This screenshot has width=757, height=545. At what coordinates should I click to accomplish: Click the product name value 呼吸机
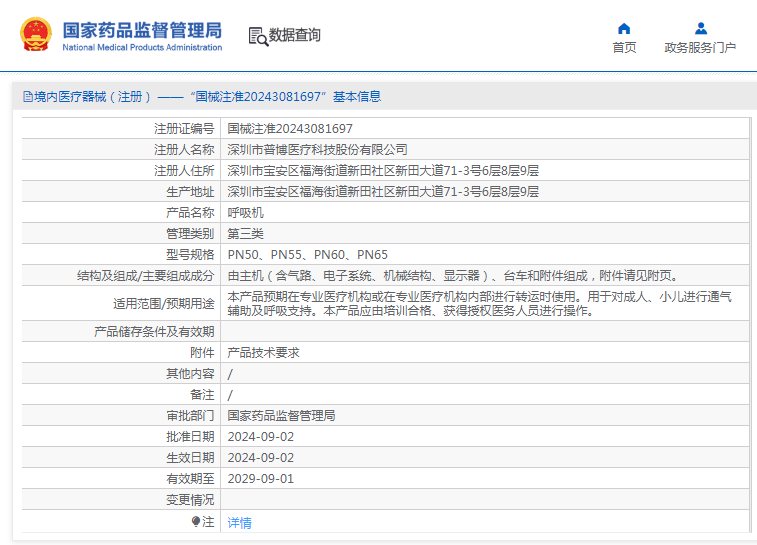tap(245, 213)
